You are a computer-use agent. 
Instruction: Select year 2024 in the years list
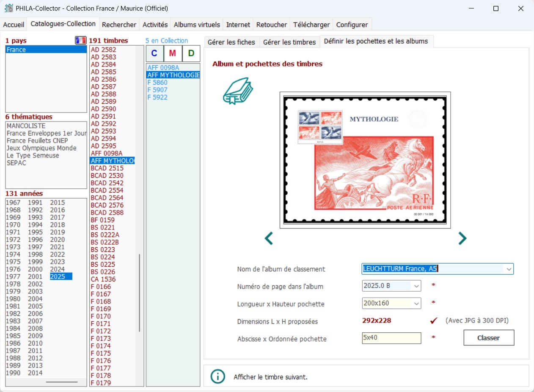pyautogui.click(x=58, y=269)
